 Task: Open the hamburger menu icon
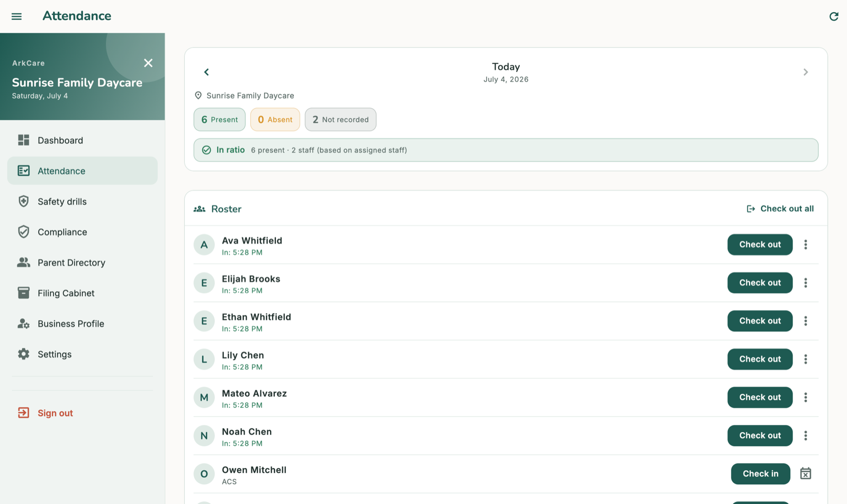(x=16, y=16)
